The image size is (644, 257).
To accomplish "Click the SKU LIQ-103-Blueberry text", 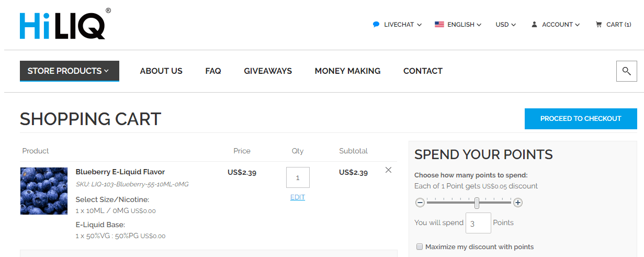I will tap(132, 184).
